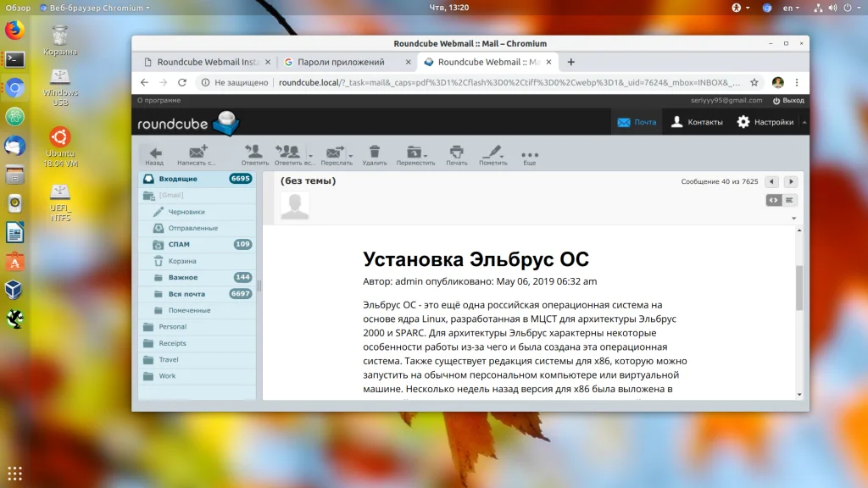Open the Контакты contacts section
Viewport: 868px width, 488px height.
(697, 122)
